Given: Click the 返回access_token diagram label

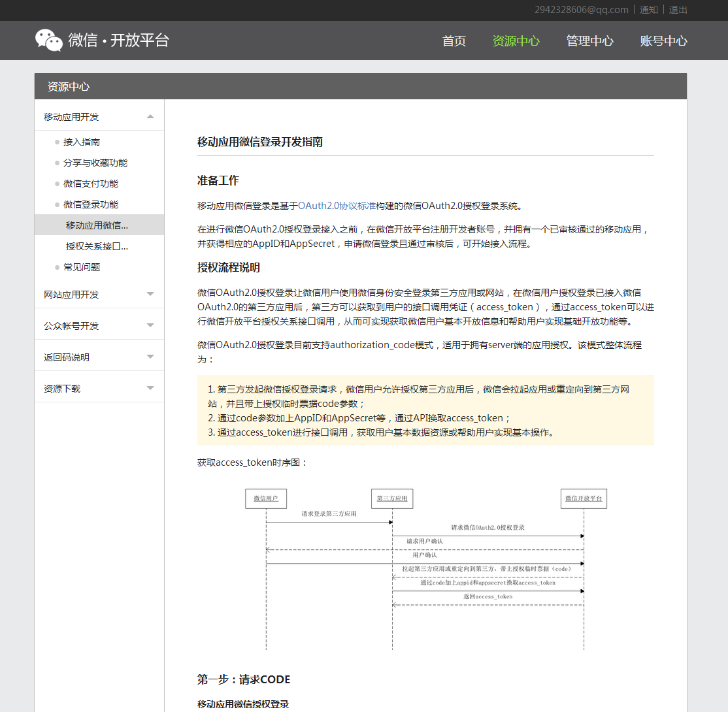Looking at the screenshot, I should coord(488,596).
